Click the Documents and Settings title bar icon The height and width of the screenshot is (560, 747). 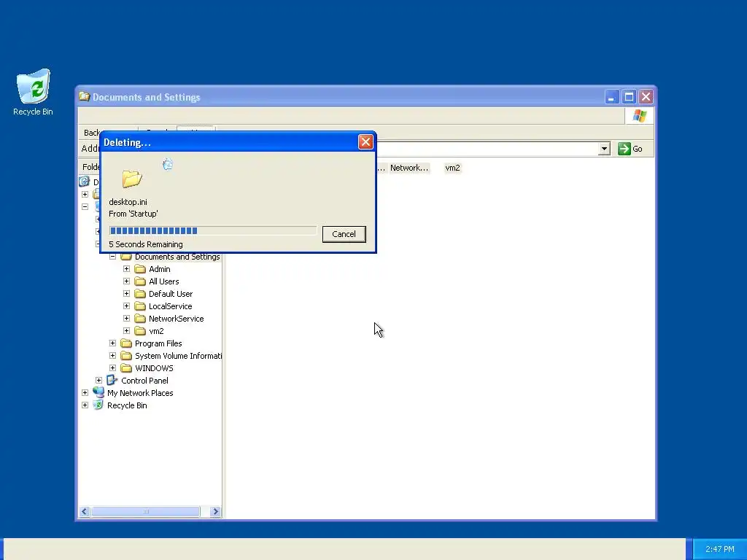[x=85, y=97]
